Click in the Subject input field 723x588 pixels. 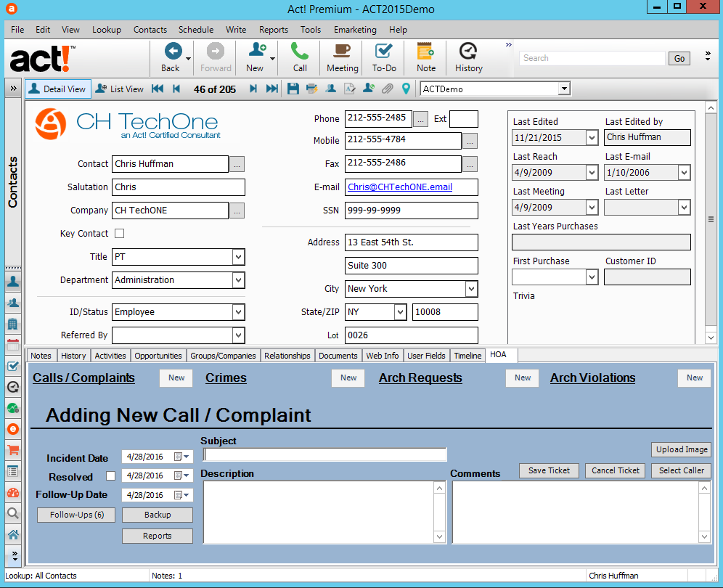[x=324, y=455]
